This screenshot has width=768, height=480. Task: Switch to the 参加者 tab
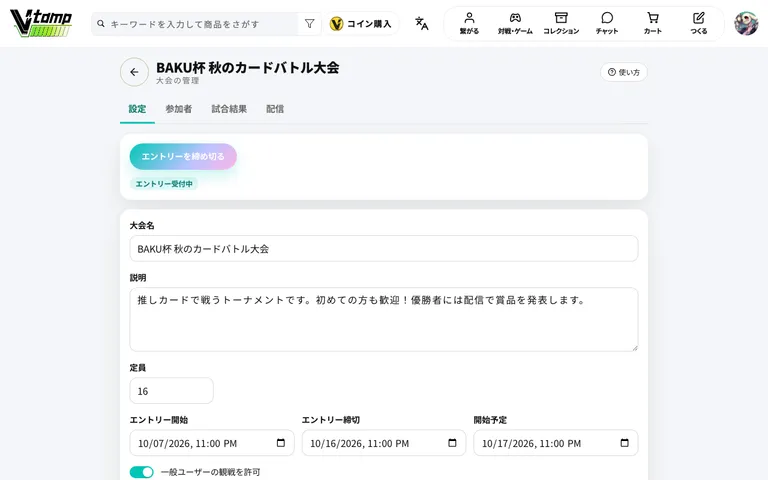click(178, 109)
